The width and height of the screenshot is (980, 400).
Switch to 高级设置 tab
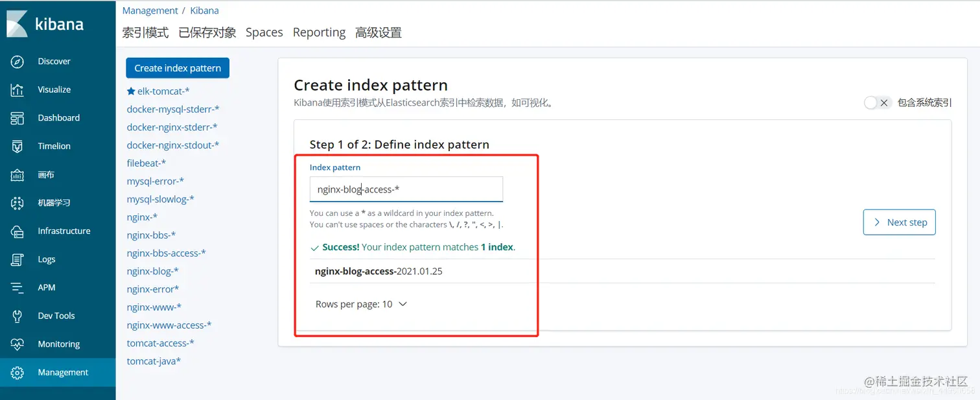pyautogui.click(x=379, y=32)
